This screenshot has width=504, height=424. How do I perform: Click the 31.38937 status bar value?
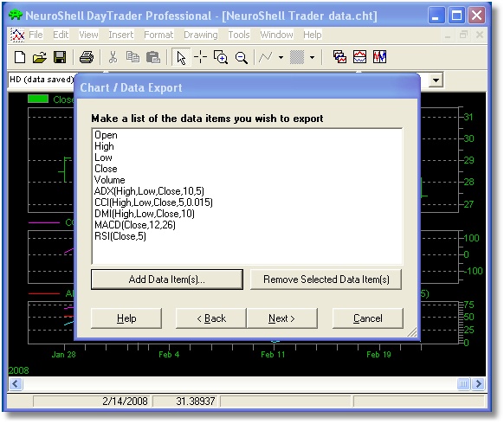[x=196, y=402]
